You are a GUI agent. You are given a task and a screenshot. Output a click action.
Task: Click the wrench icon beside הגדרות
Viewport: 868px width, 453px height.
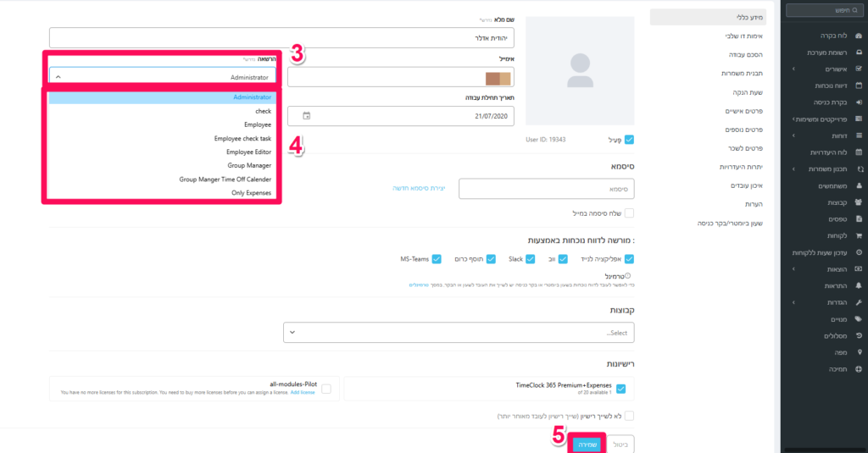859,302
